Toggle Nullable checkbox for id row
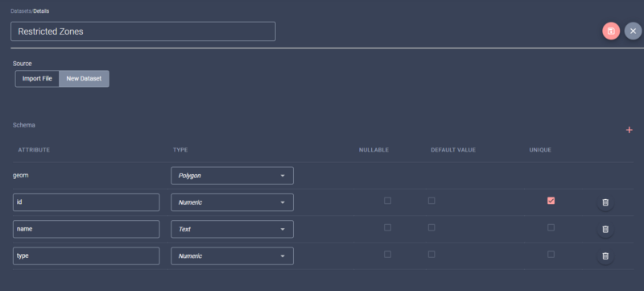644x291 pixels. [x=387, y=201]
